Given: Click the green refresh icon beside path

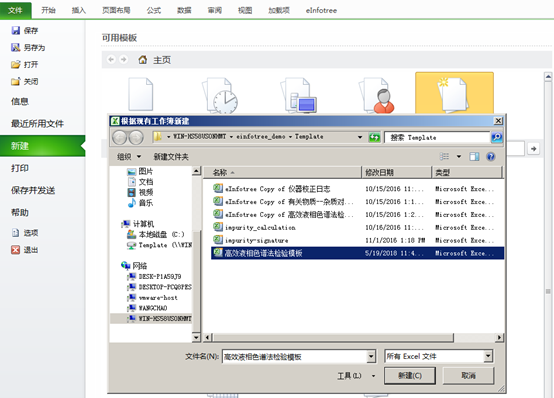Looking at the screenshot, I should coord(374,137).
